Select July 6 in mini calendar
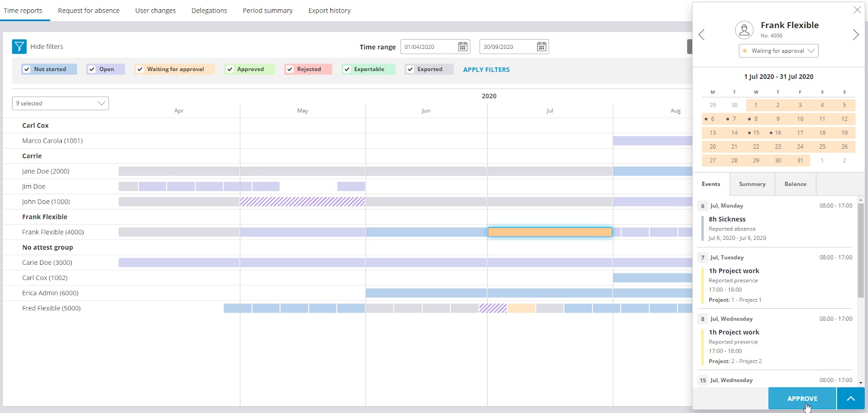This screenshot has height=413, width=868. (712, 119)
